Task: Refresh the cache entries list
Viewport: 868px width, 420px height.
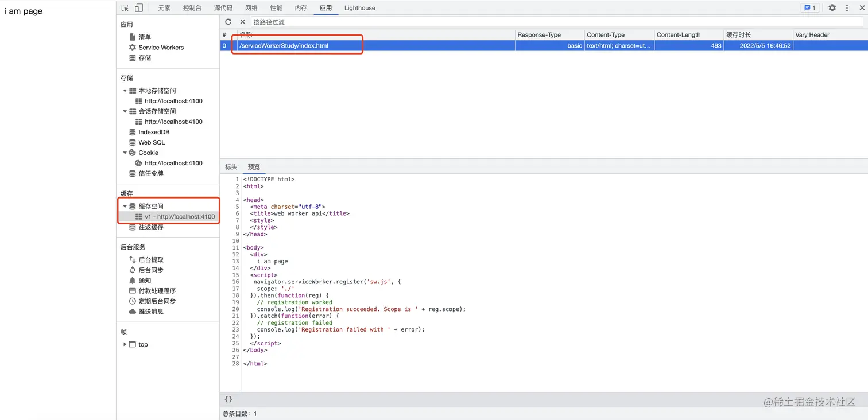Action: pos(228,22)
